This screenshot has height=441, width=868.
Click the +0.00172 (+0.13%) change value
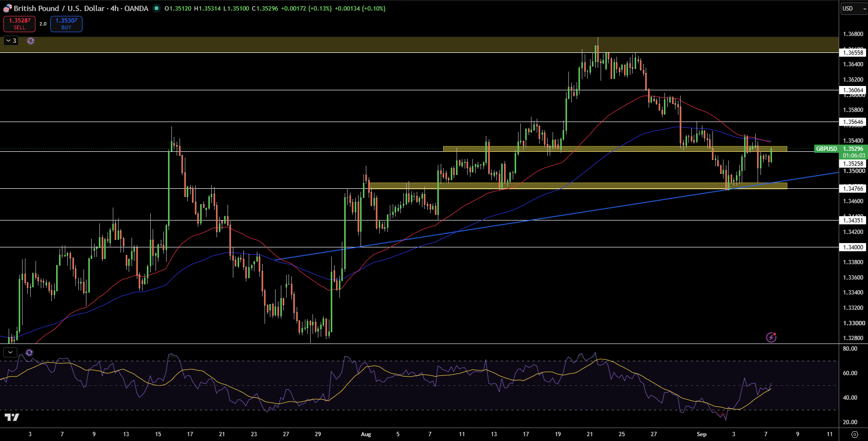coord(306,8)
